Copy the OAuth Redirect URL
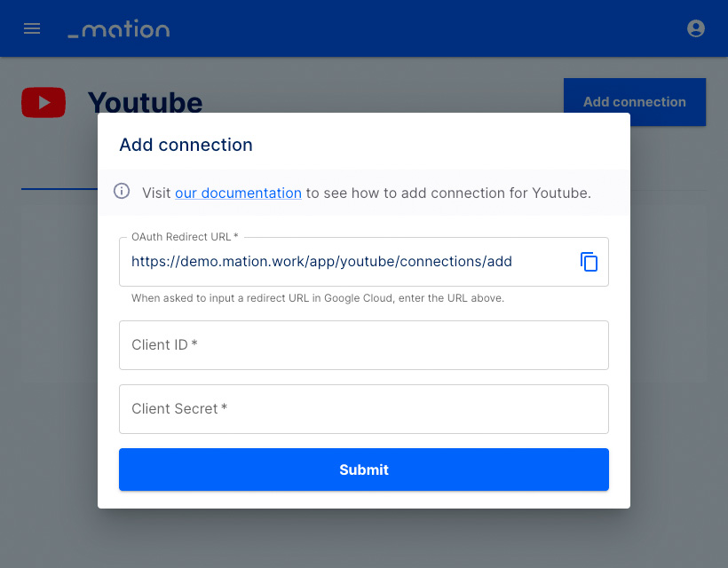This screenshot has height=568, width=728. click(x=589, y=262)
